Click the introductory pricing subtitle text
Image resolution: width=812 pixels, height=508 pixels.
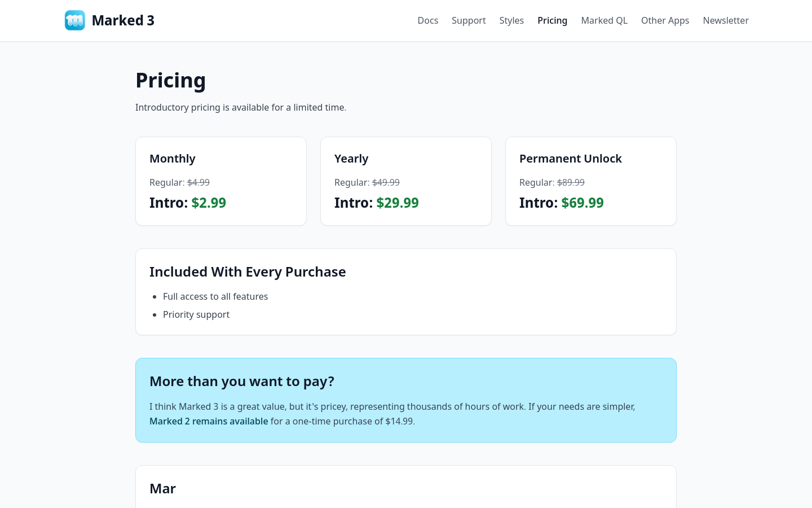(x=241, y=107)
